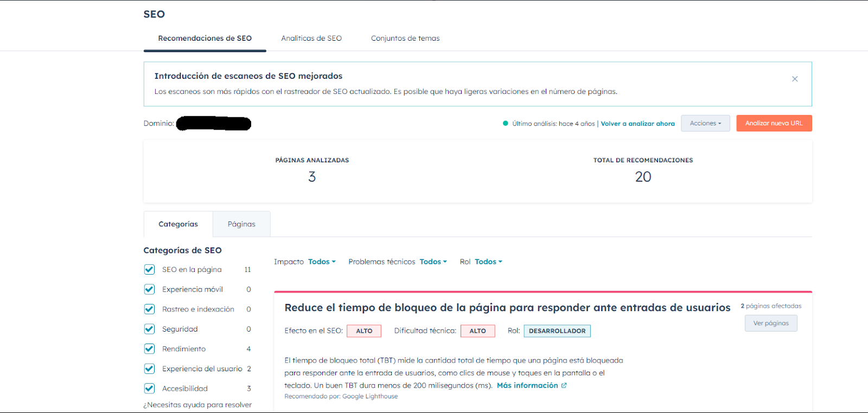The height and width of the screenshot is (413, 868).
Task: Uncheck the SEO en la página checkbox
Action: click(150, 270)
